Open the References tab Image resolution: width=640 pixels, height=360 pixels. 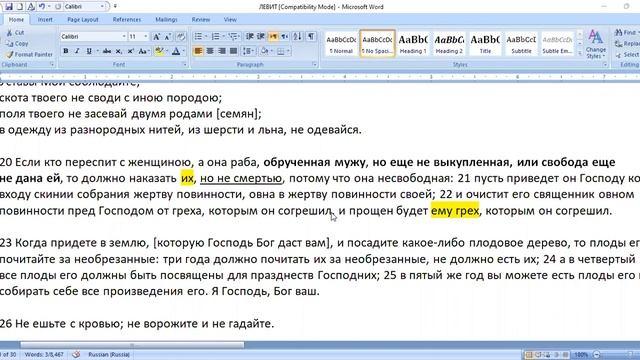click(127, 20)
